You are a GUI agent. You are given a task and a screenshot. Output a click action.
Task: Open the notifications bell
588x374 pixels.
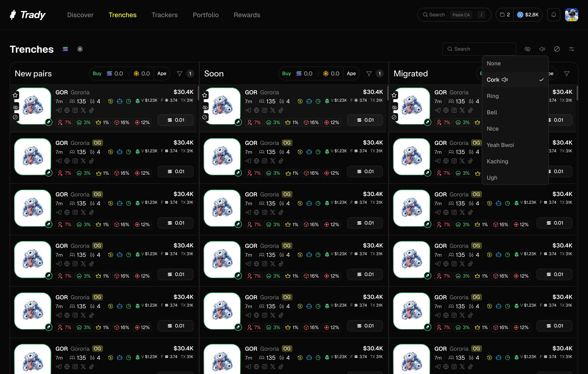(553, 15)
